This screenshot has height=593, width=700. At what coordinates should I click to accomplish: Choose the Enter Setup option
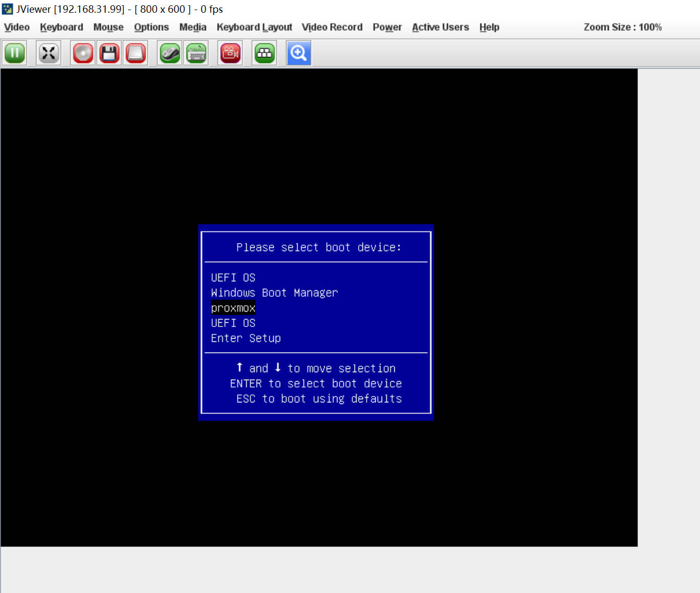(x=246, y=338)
